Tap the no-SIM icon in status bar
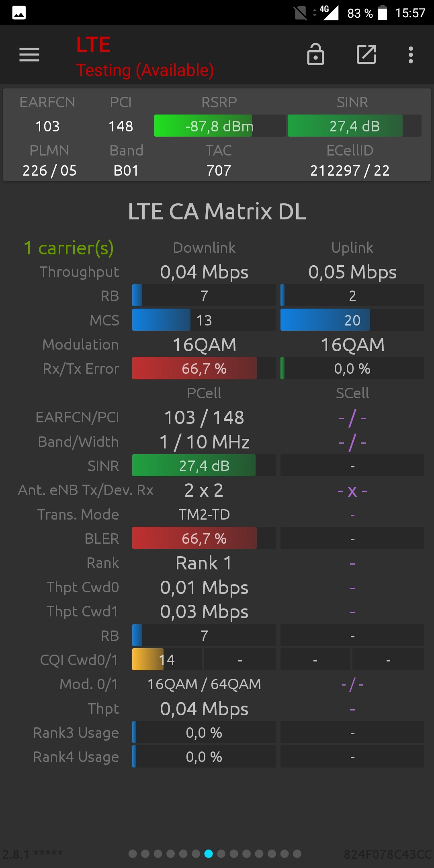The image size is (434, 868). pyautogui.click(x=300, y=13)
